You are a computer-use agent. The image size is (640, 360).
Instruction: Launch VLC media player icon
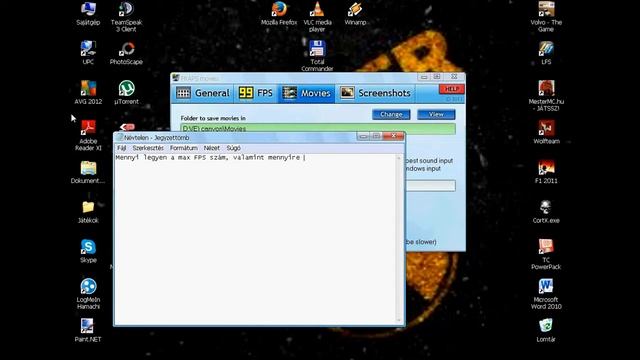pos(317,17)
